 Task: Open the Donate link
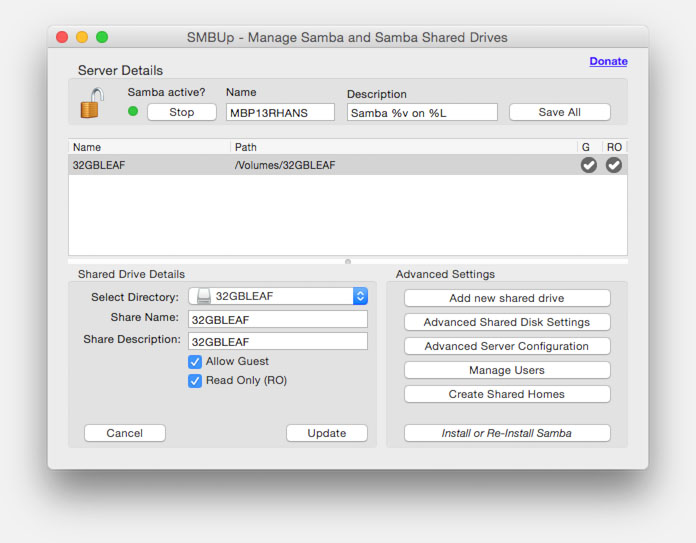point(608,61)
